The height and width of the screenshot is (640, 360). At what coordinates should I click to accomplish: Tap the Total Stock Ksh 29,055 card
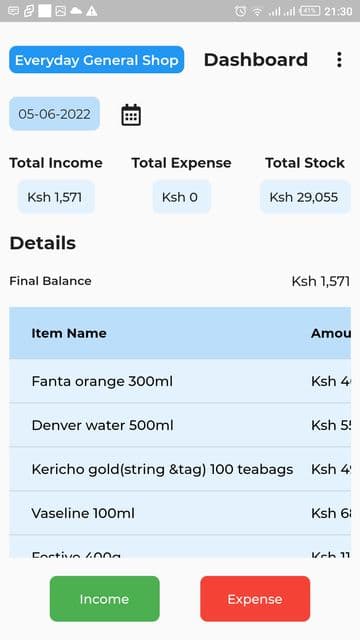click(x=305, y=197)
